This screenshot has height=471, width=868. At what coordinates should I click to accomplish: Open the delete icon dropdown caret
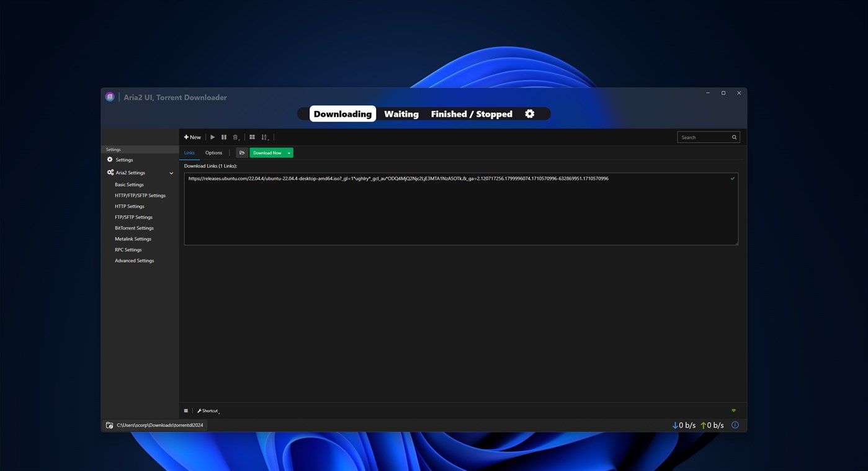coord(238,140)
